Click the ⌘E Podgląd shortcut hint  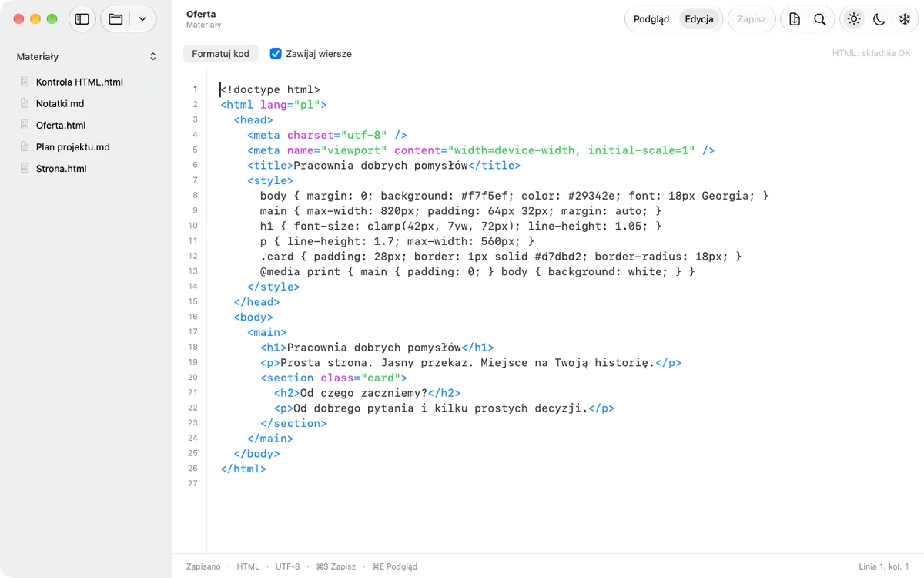(394, 566)
